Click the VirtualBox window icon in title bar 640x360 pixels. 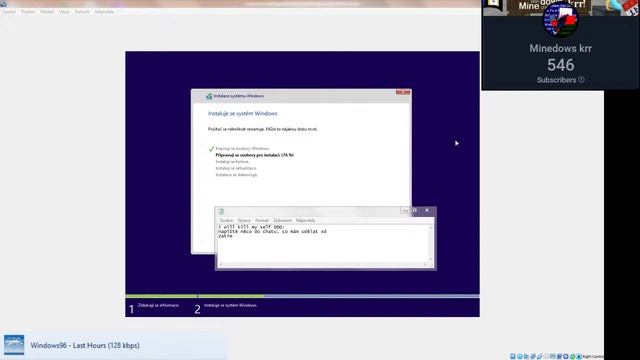click(4, 3)
